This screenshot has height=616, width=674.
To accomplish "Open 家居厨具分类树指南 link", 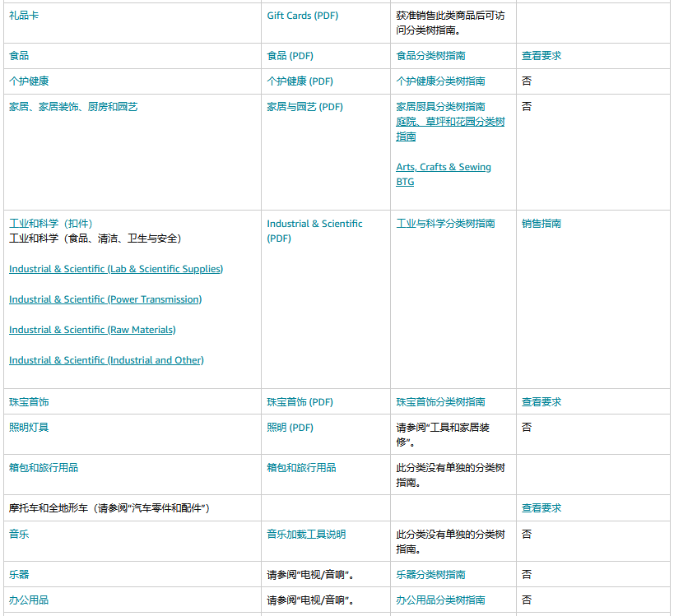I will coord(440,107).
